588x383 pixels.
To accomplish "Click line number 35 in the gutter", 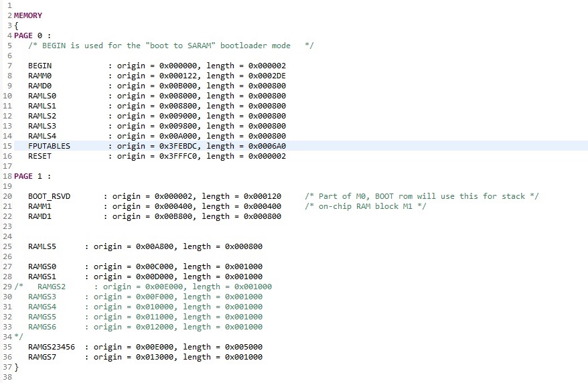I will (7, 347).
